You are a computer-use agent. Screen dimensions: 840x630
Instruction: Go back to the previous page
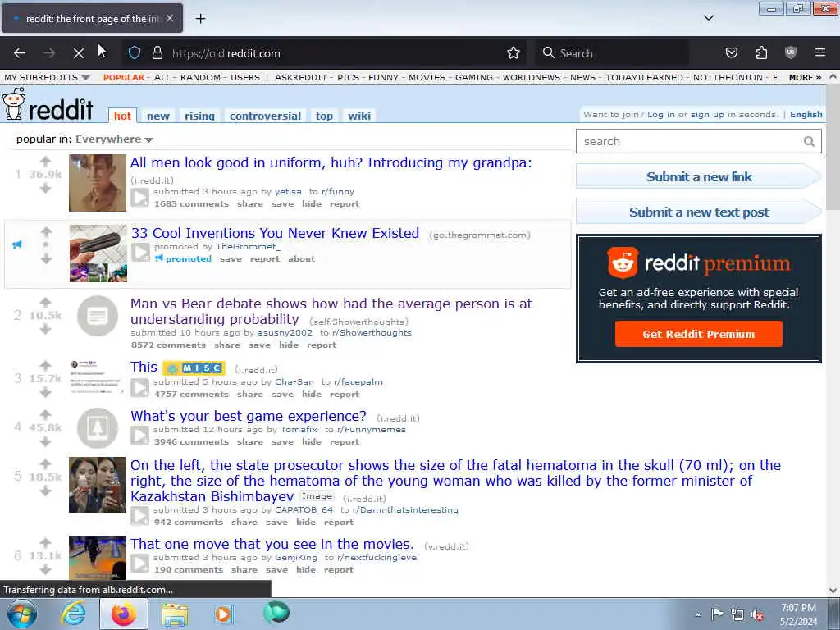(20, 53)
